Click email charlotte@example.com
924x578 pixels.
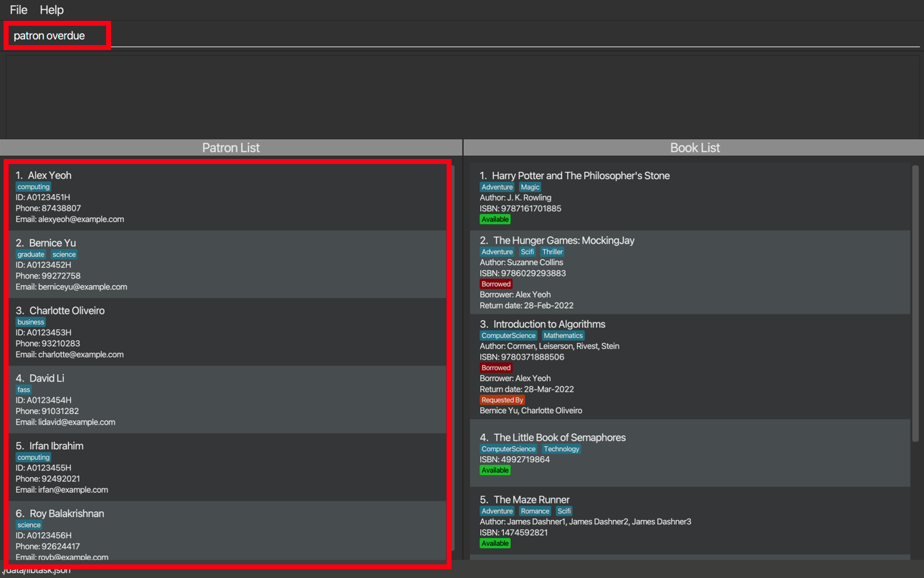70,355
